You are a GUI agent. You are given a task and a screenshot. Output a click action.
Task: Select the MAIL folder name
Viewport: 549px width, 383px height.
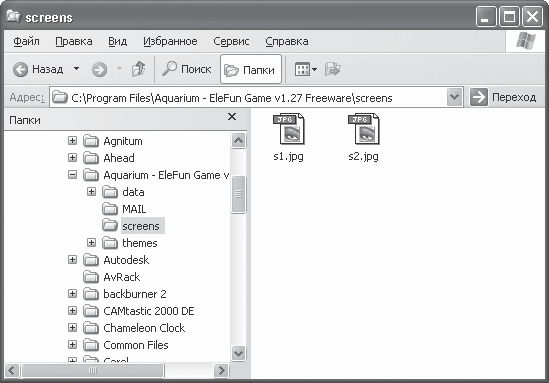134,209
